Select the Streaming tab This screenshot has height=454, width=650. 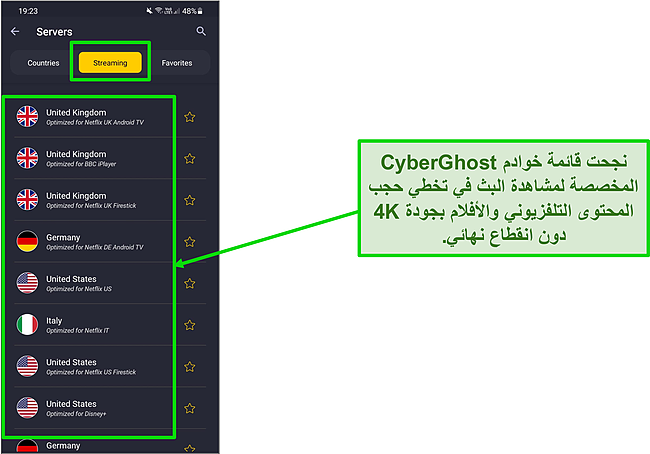(x=110, y=63)
